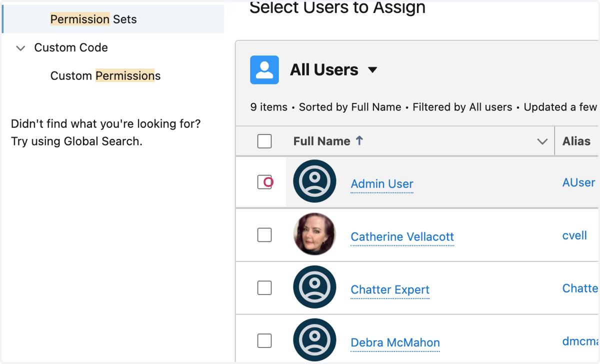
Task: Open Custom Permissions in the sidebar
Action: pos(105,76)
